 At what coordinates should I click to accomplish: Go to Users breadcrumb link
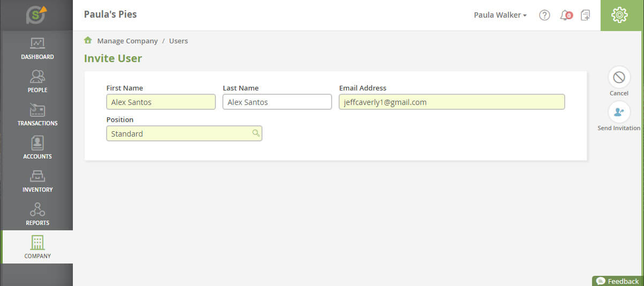[x=178, y=41]
